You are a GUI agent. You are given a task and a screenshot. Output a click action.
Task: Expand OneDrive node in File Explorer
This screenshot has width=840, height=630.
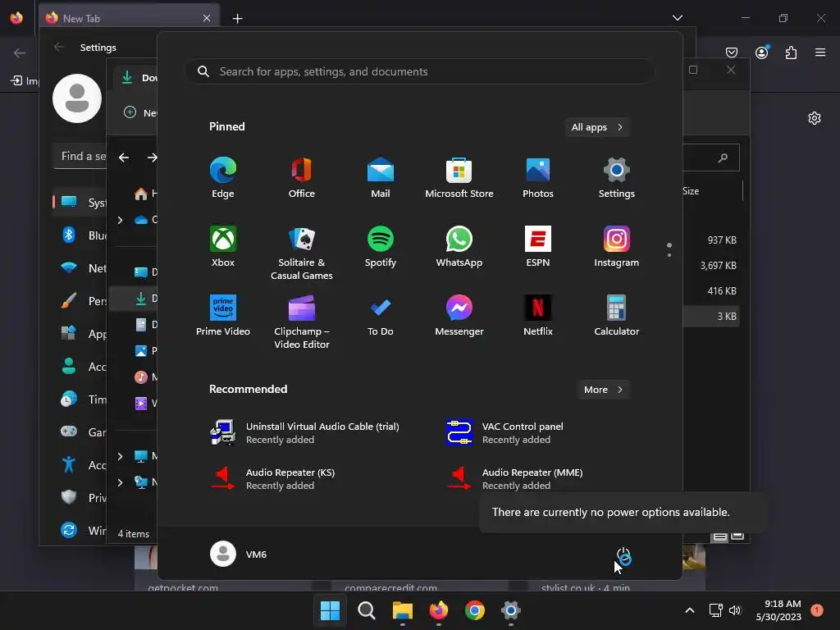120,220
